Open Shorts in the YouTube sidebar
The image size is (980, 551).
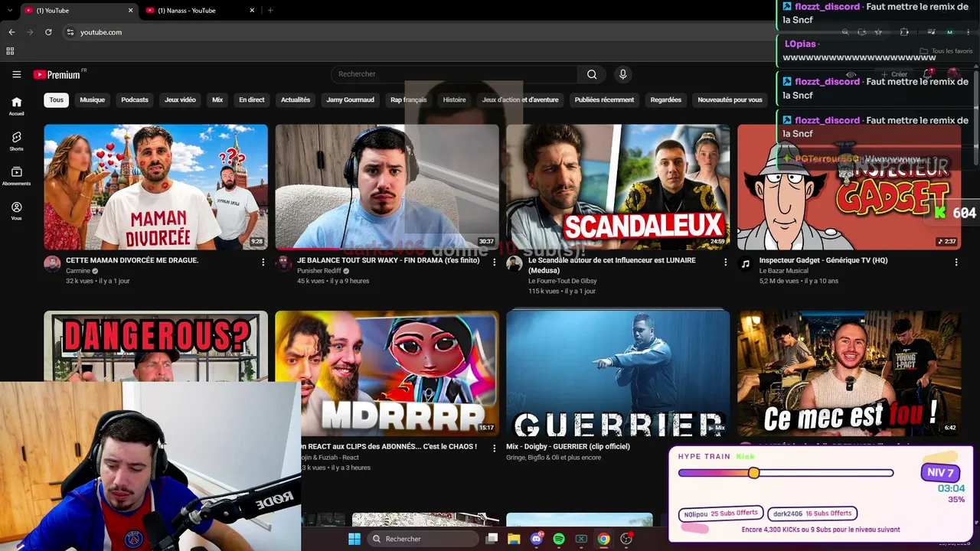click(x=16, y=141)
